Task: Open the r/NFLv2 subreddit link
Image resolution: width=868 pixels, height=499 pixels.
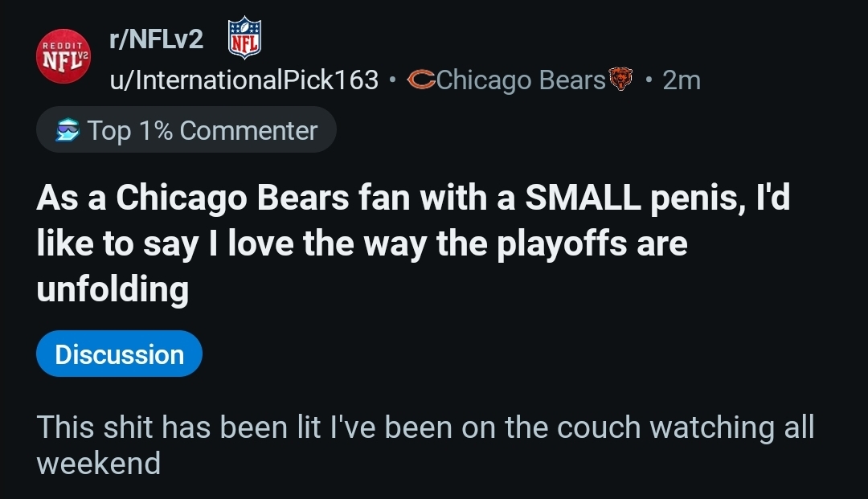Action: coord(156,39)
